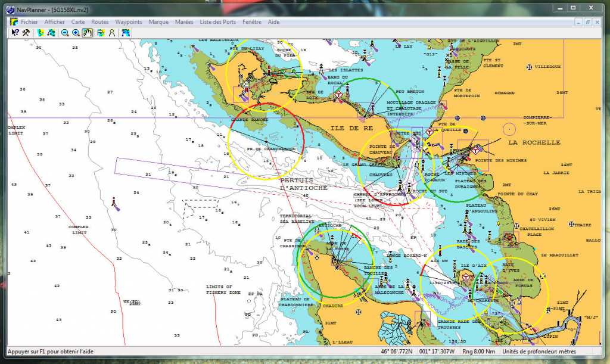The width and height of the screenshot is (610, 364).
Task: Toggle the pan hand tool
Action: pos(87,33)
